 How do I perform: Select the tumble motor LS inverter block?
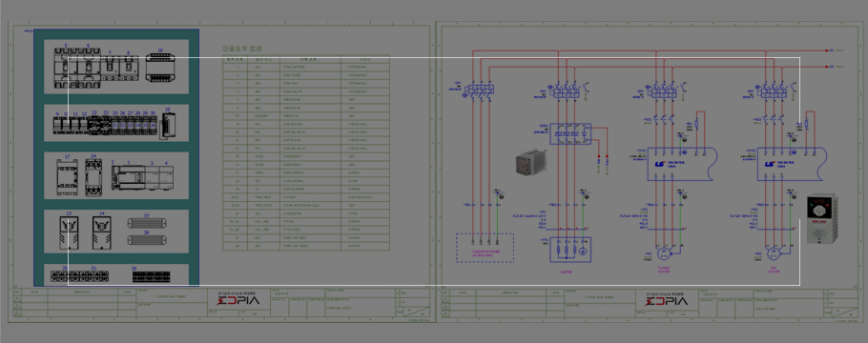pyautogui.click(x=683, y=164)
